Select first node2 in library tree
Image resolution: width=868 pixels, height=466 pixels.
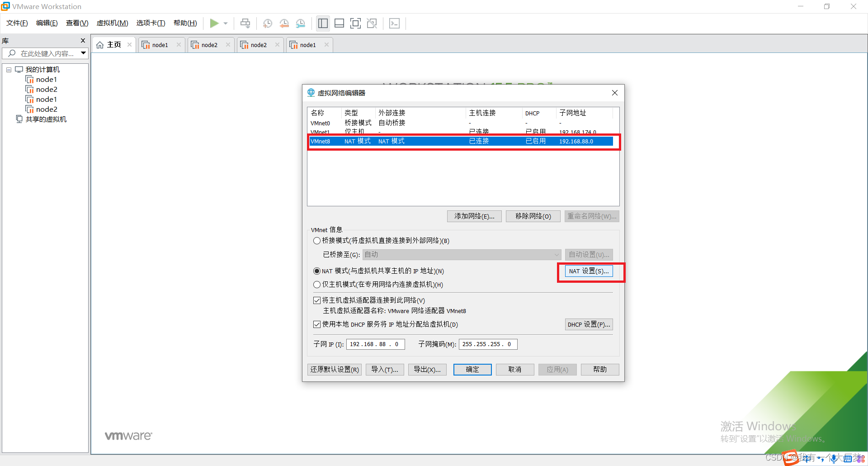pos(42,90)
